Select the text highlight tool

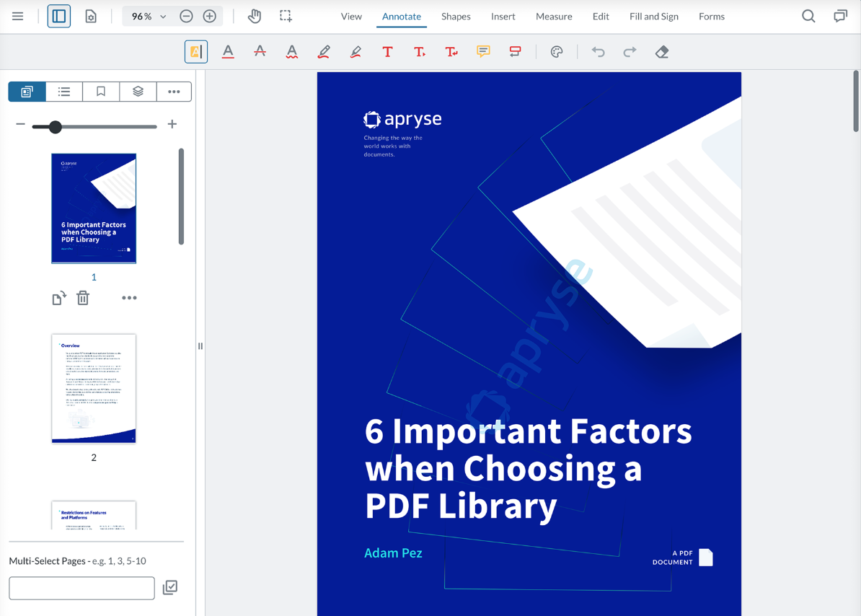coord(196,52)
